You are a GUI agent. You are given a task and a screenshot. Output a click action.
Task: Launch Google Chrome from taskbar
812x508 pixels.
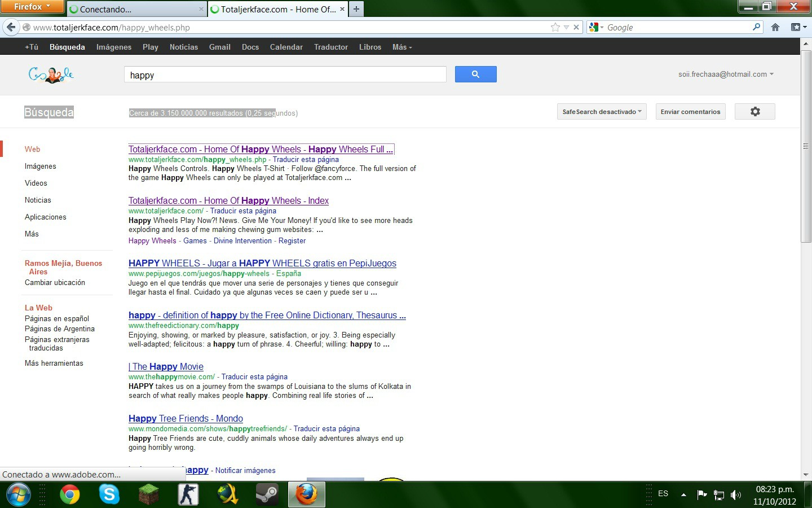(70, 495)
